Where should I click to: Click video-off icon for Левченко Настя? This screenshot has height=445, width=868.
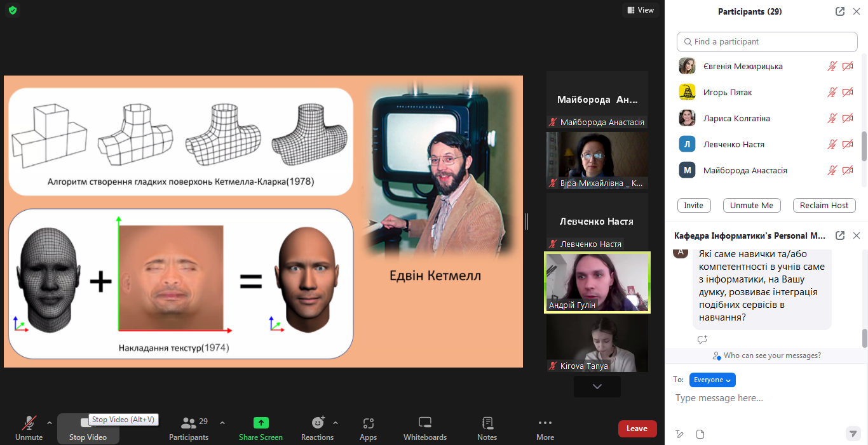[848, 144]
